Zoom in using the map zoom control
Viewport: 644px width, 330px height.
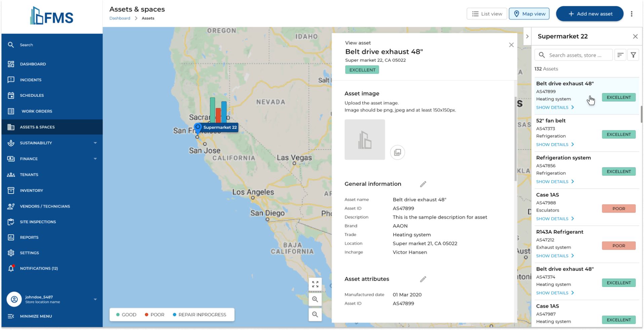point(315,299)
